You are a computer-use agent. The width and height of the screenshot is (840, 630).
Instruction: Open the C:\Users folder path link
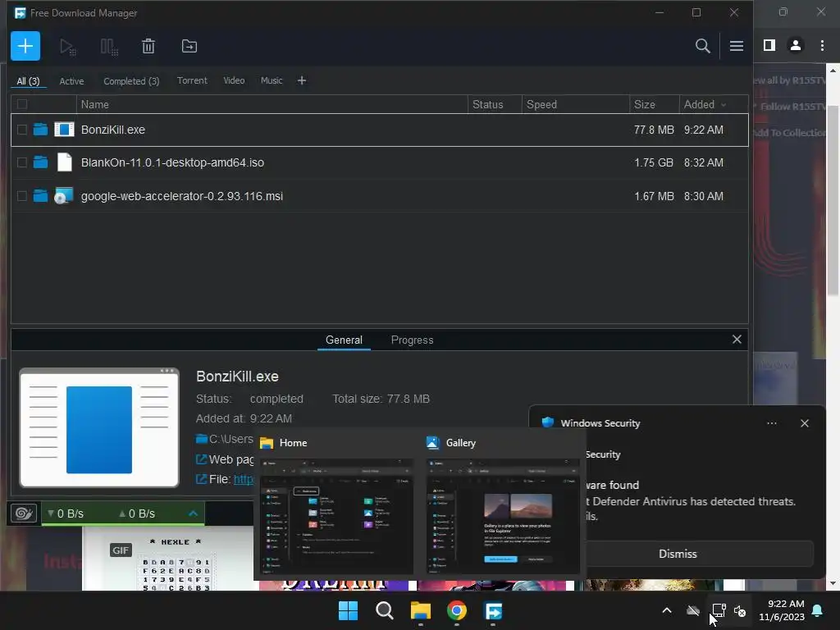[231, 440]
